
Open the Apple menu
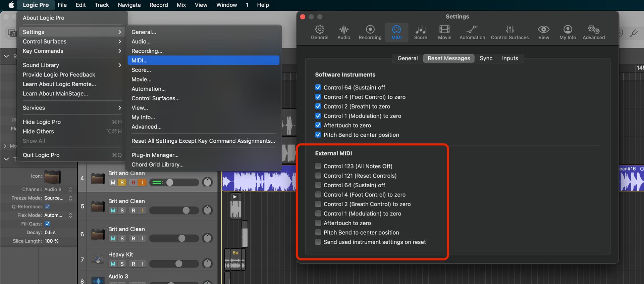[x=11, y=5]
